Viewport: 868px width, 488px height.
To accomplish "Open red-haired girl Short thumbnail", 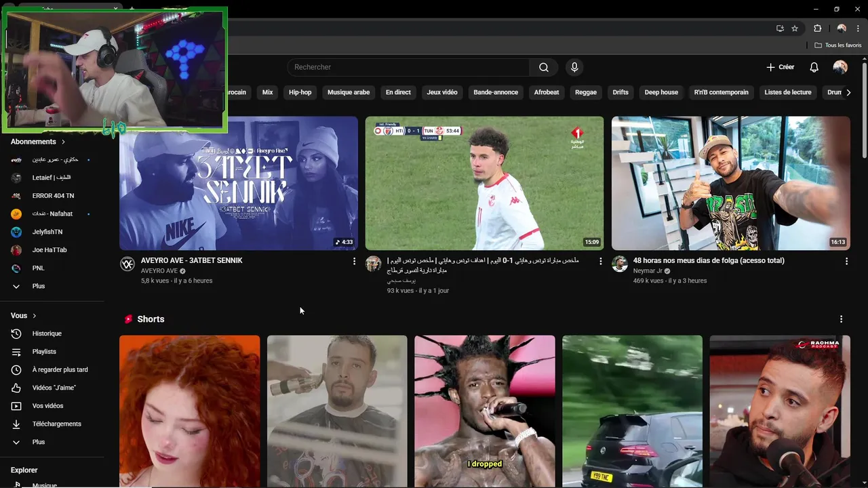I will click(189, 411).
